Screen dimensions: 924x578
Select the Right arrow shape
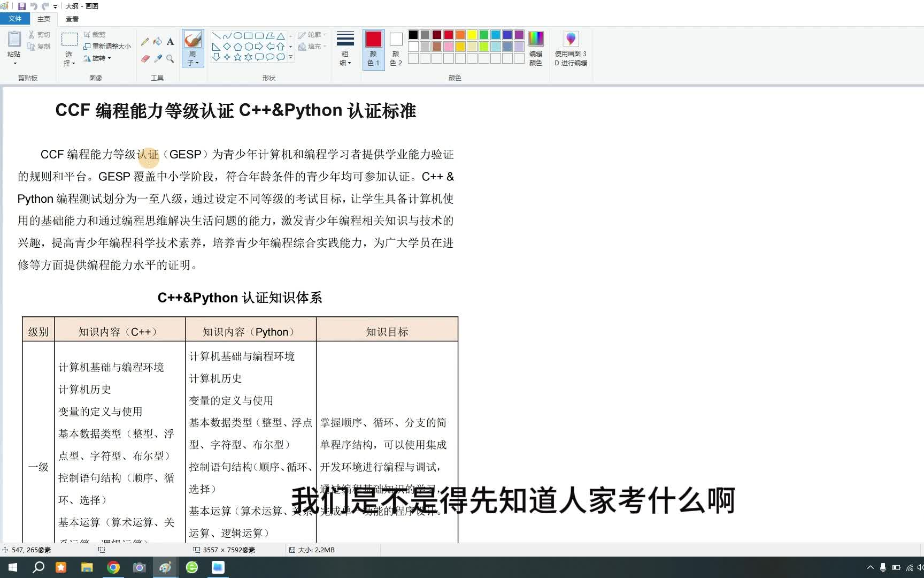[259, 47]
